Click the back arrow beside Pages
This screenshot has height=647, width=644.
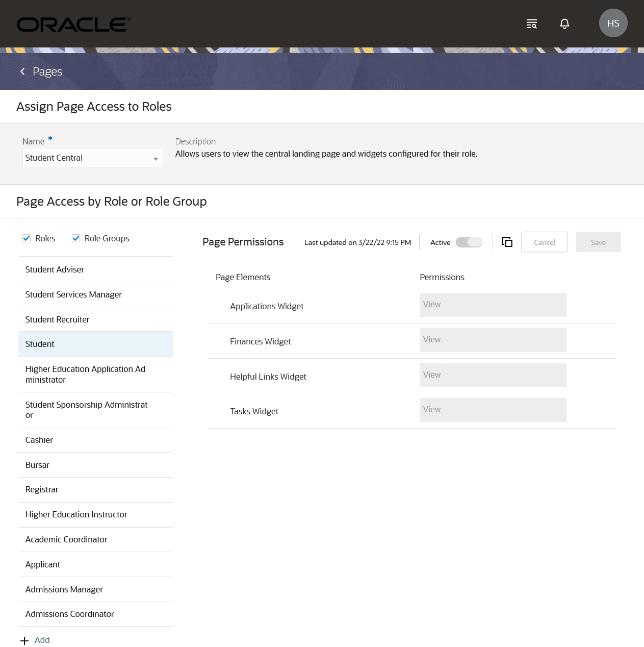[x=22, y=71]
